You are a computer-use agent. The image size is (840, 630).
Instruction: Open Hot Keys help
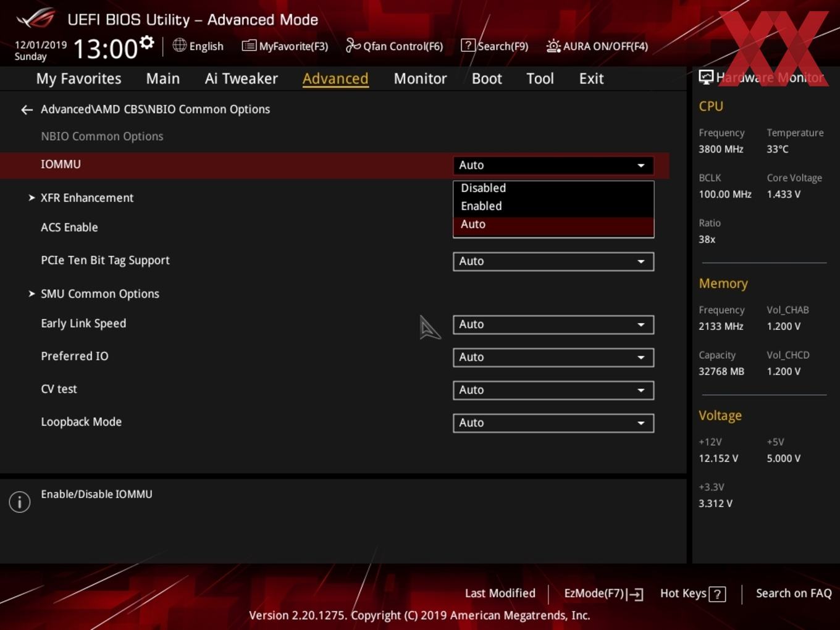pyautogui.click(x=692, y=594)
